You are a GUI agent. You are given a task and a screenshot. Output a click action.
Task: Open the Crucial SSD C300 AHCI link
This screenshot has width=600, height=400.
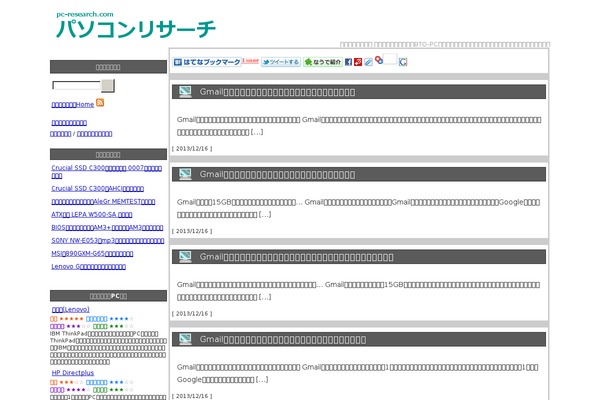pos(98,189)
